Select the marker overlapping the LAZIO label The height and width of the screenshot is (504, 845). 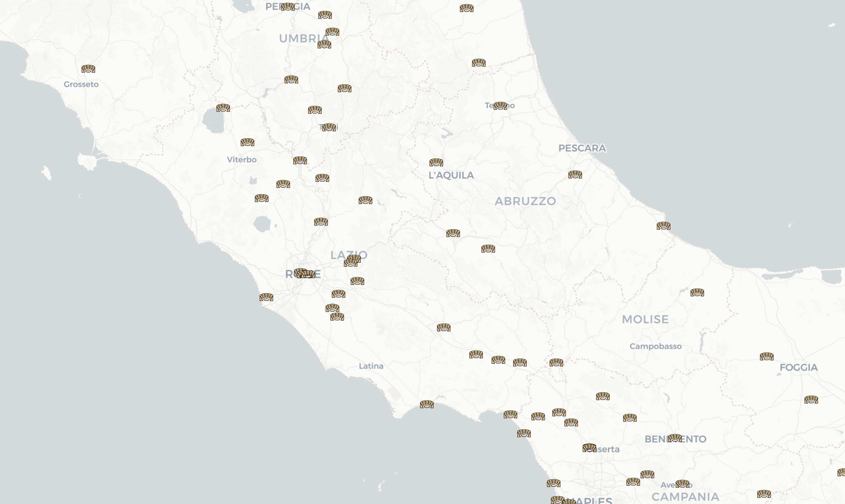point(354,259)
